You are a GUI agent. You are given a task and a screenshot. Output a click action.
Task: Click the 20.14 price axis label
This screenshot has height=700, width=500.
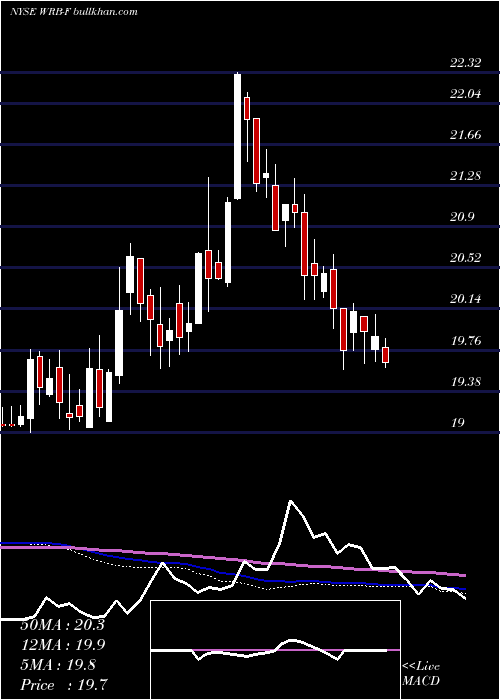(x=465, y=299)
